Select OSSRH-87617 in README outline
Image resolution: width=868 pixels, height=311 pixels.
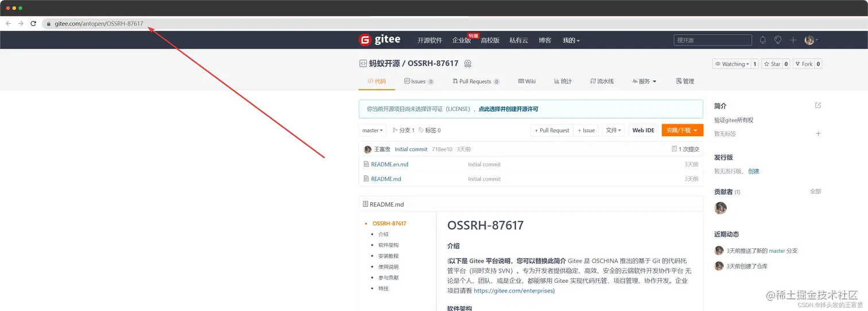pos(389,224)
